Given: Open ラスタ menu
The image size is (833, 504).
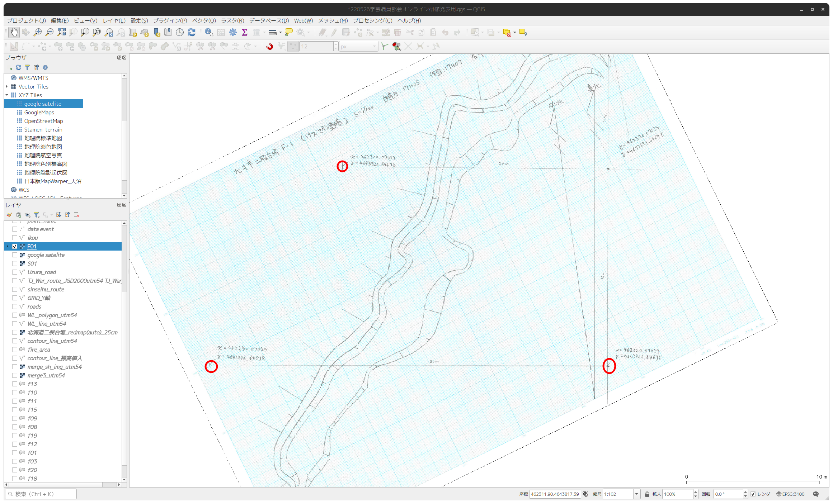Looking at the screenshot, I should [232, 20].
